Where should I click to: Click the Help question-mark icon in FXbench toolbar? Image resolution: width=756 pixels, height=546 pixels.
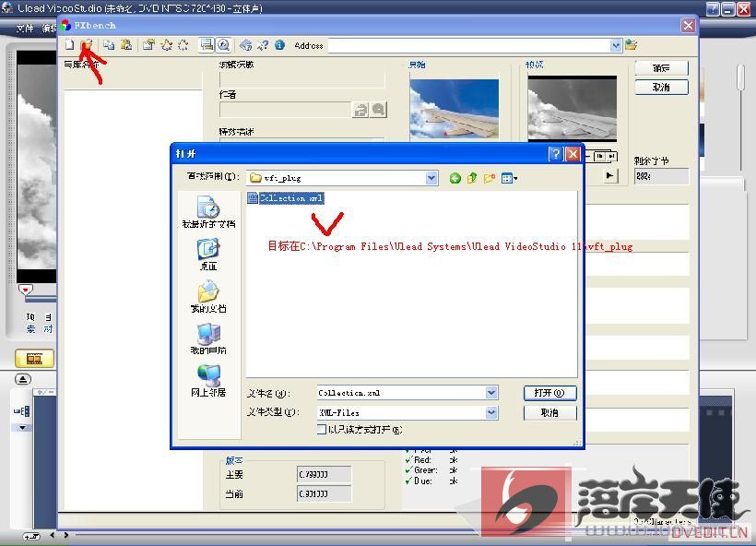[263, 45]
